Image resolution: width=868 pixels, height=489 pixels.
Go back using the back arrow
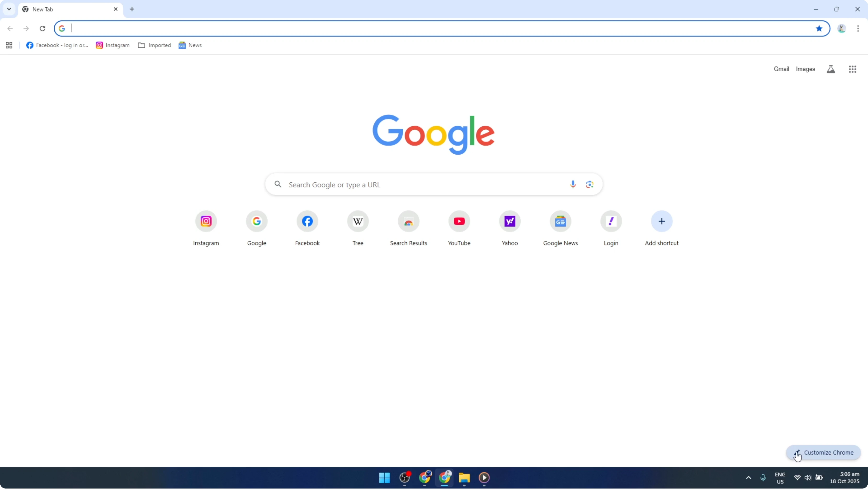click(10, 28)
